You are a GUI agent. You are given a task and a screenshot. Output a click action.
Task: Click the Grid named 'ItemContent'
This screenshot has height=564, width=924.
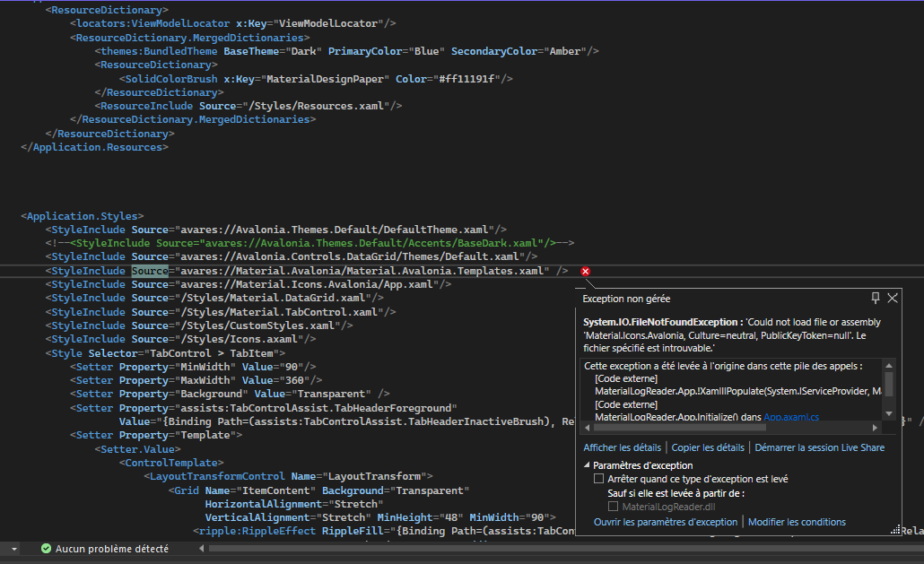tap(318, 490)
